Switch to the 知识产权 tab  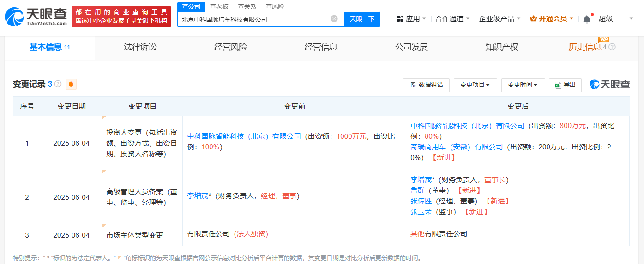click(x=502, y=47)
